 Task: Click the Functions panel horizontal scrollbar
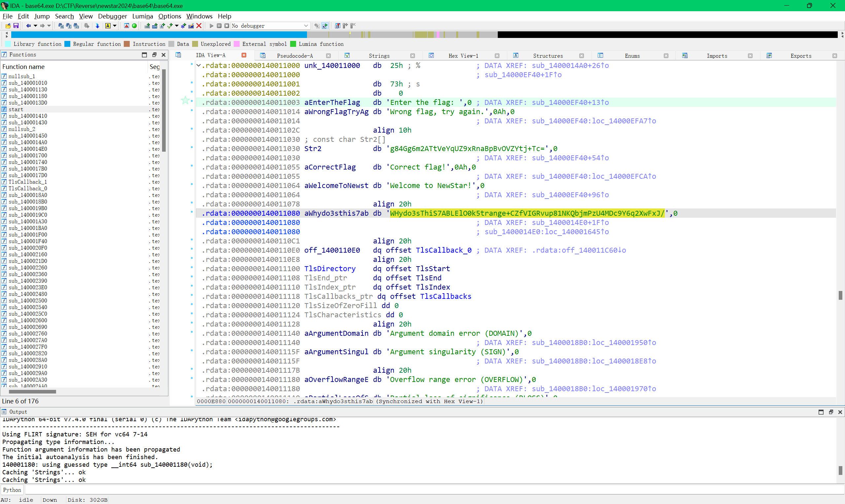[x=32, y=392]
